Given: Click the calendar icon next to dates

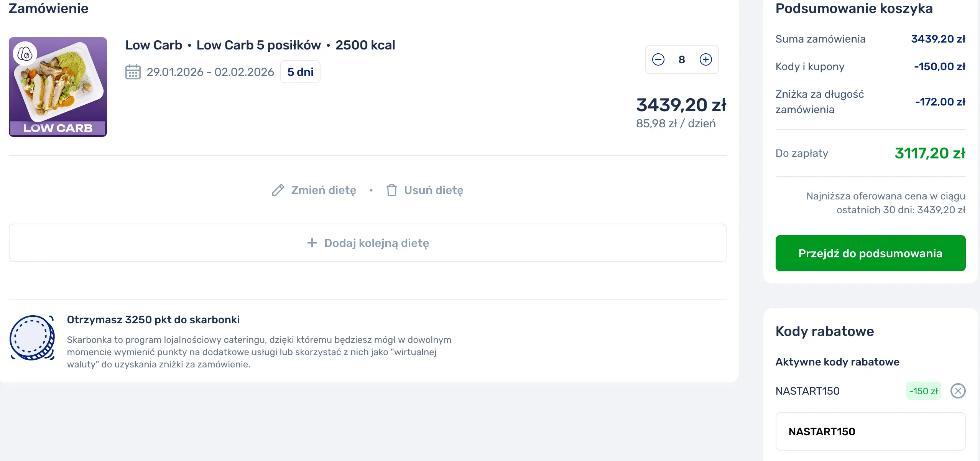Looking at the screenshot, I should pyautogui.click(x=133, y=72).
